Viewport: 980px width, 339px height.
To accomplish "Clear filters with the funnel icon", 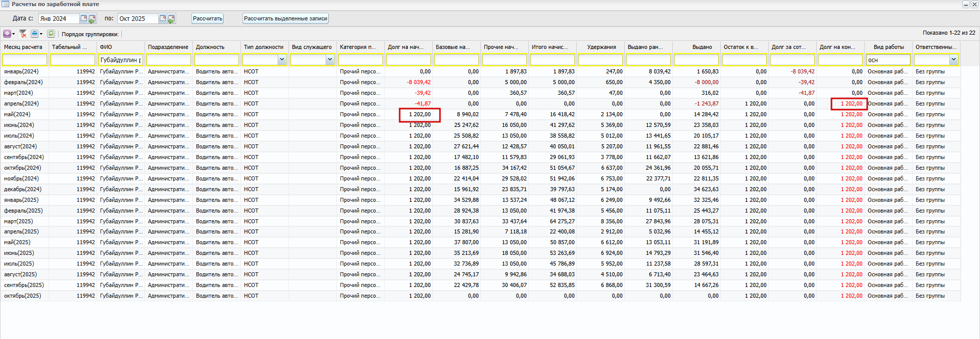I will [x=23, y=34].
